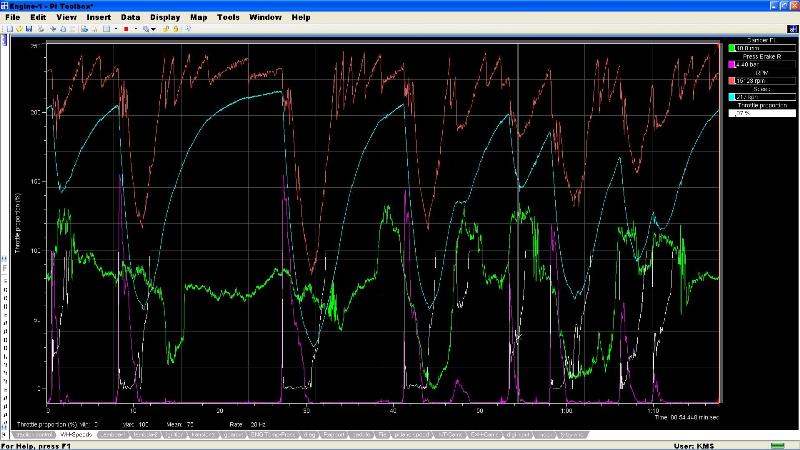
Task: Open the Tools menu
Action: [x=228, y=17]
